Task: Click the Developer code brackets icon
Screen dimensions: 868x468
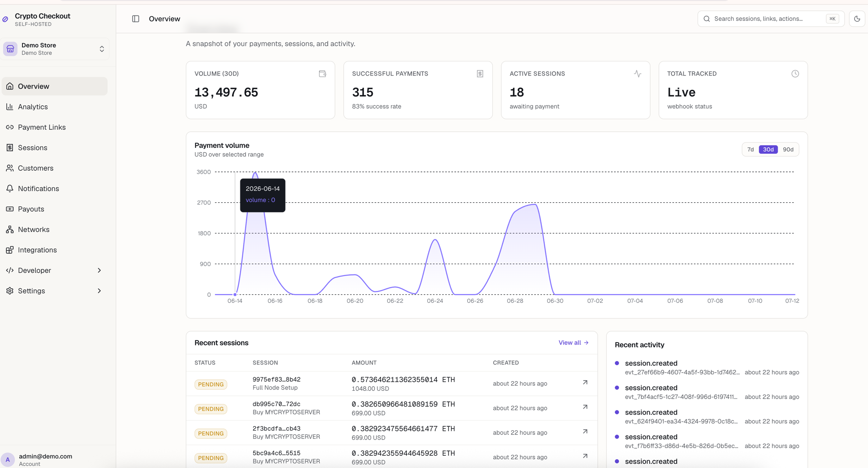Action: (10, 270)
